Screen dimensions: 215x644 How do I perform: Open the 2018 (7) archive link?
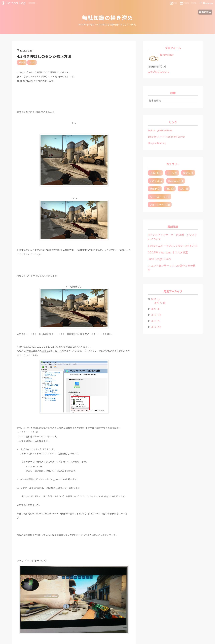pos(155,321)
